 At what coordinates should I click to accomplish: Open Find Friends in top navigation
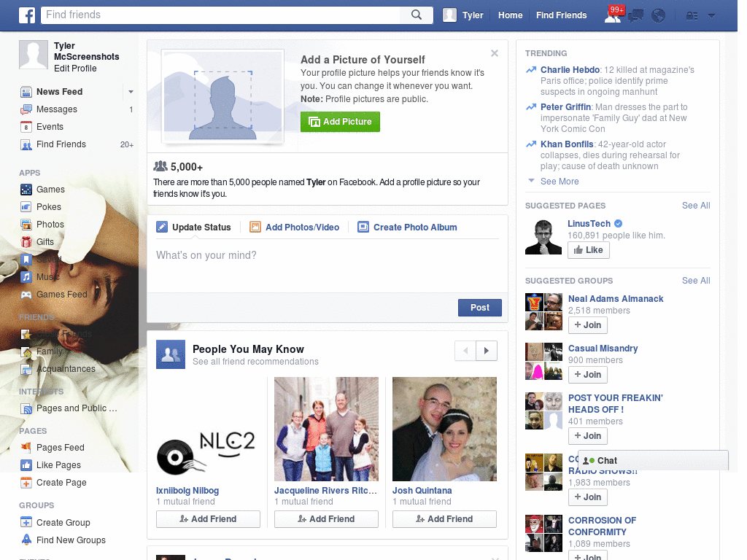click(561, 15)
